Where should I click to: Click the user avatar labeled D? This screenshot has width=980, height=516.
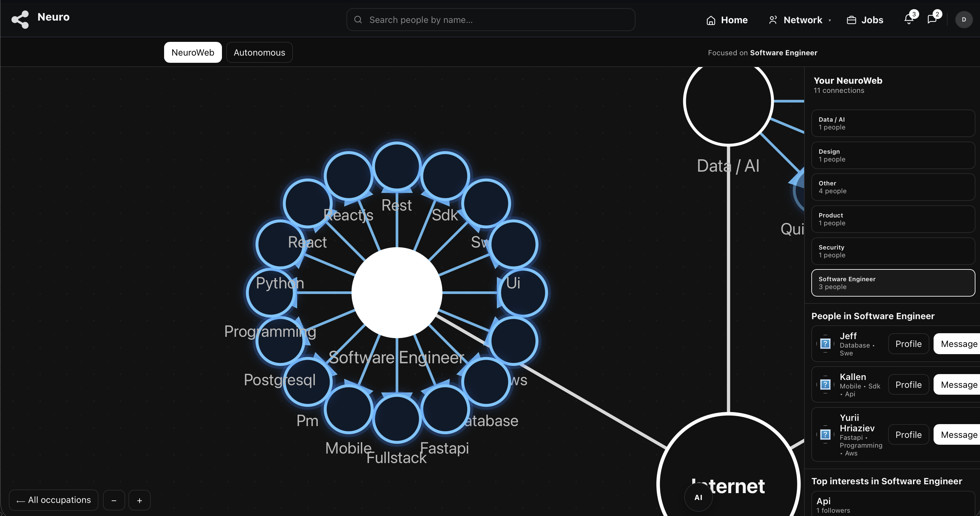(x=963, y=20)
